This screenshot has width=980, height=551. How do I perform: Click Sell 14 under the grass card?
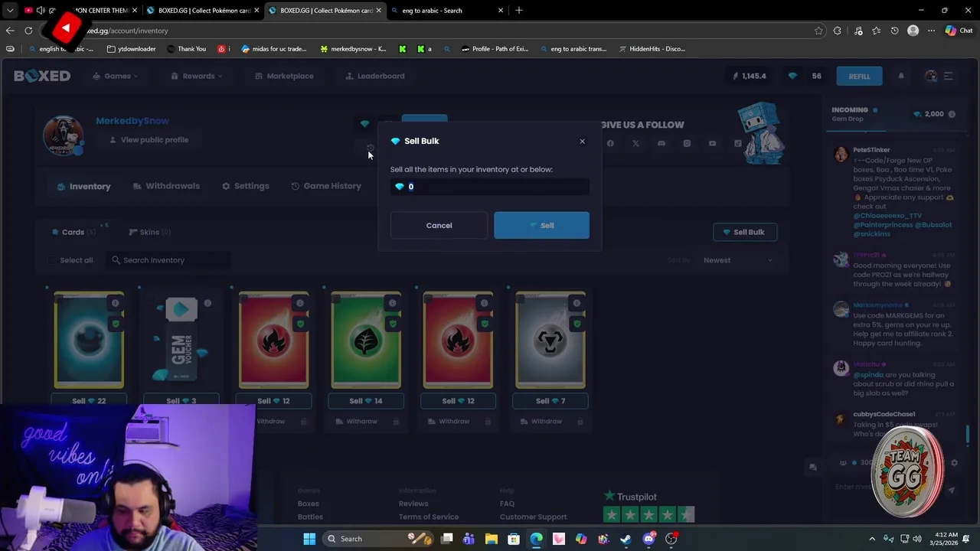coord(366,400)
